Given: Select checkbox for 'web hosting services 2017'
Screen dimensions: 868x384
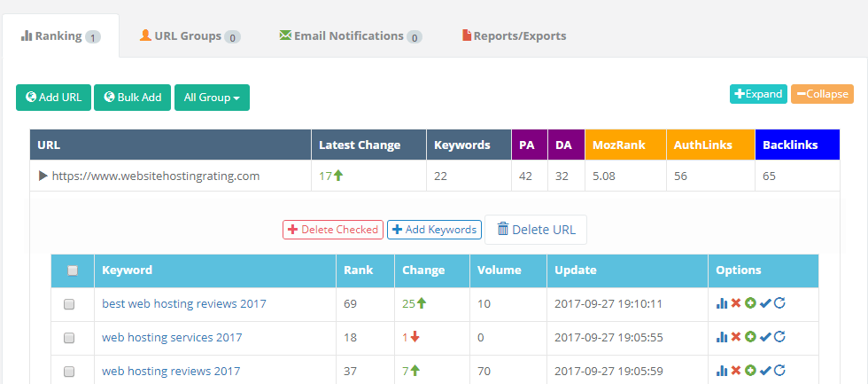Looking at the screenshot, I should 69,338.
